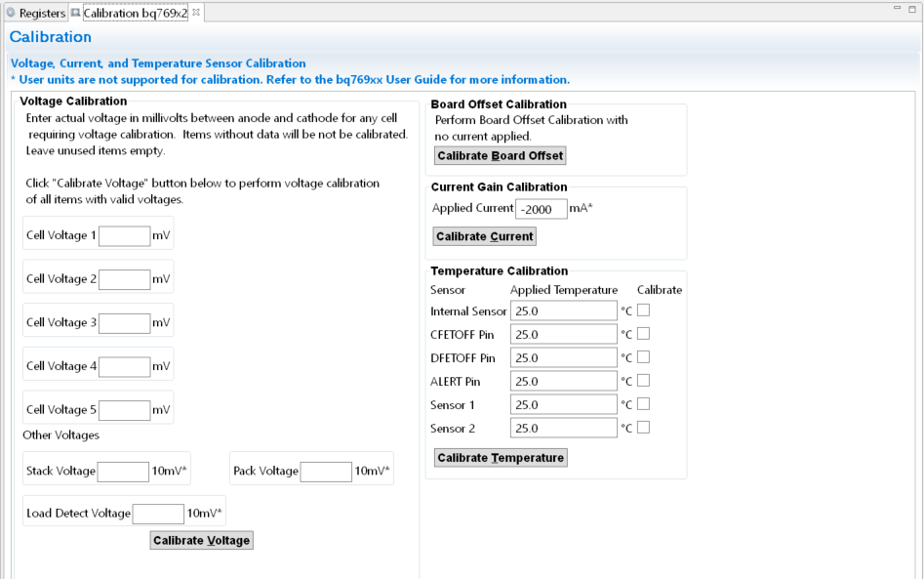Click the Calibration tab's window icon
The image size is (924, 579).
point(74,13)
